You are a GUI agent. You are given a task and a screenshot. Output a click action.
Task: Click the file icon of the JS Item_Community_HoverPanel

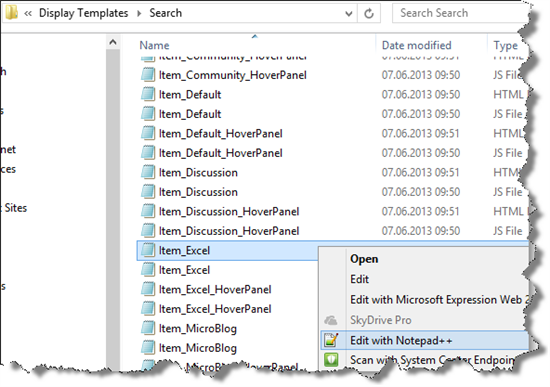(148, 75)
